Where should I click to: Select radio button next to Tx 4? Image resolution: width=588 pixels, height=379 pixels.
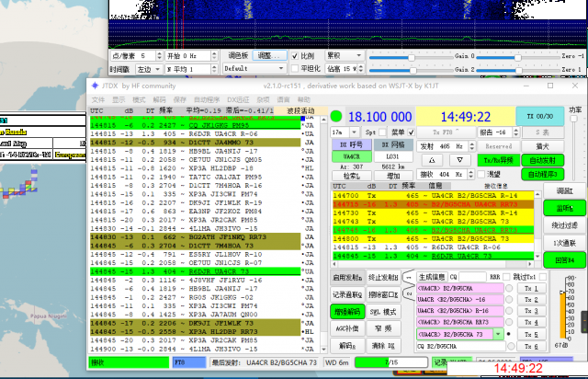(509, 322)
